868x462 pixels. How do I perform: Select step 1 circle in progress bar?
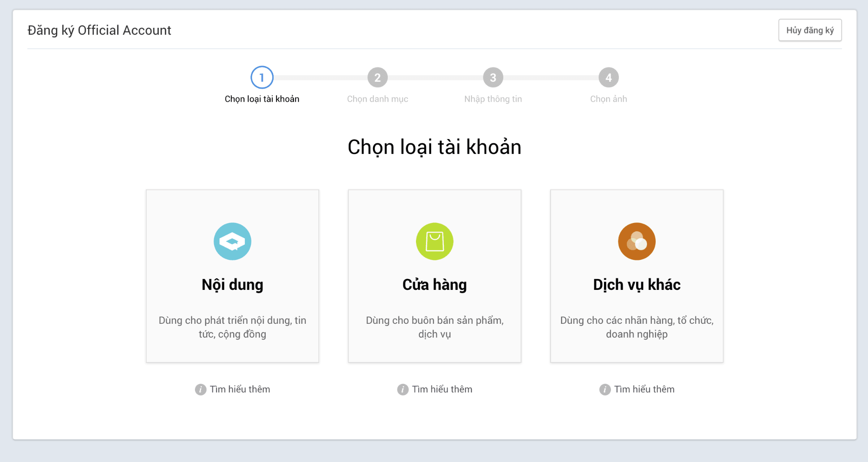pos(262,77)
